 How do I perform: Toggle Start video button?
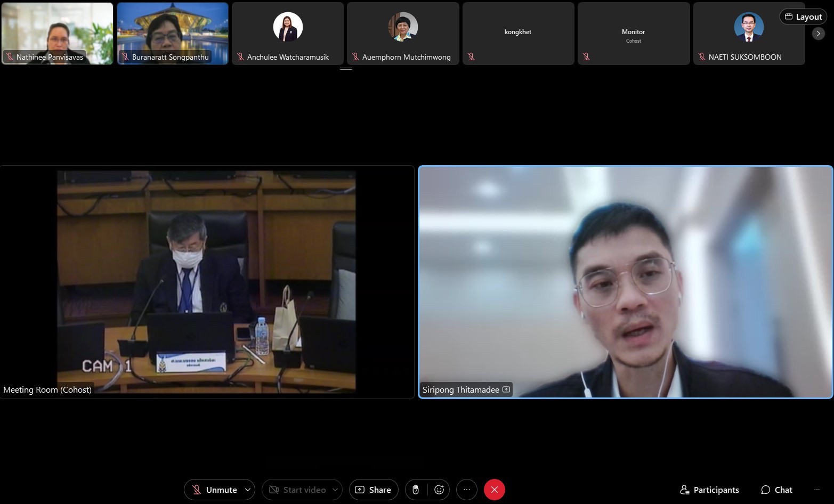[x=297, y=490]
